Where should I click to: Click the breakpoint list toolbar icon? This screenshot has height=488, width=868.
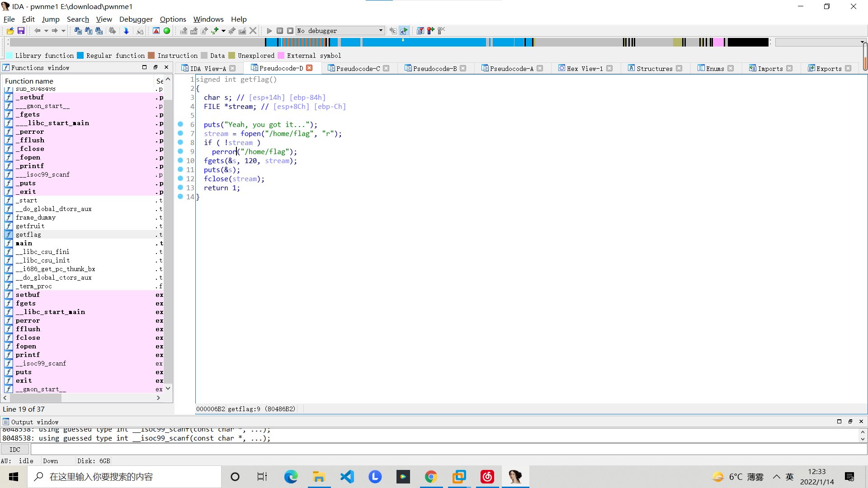420,31
